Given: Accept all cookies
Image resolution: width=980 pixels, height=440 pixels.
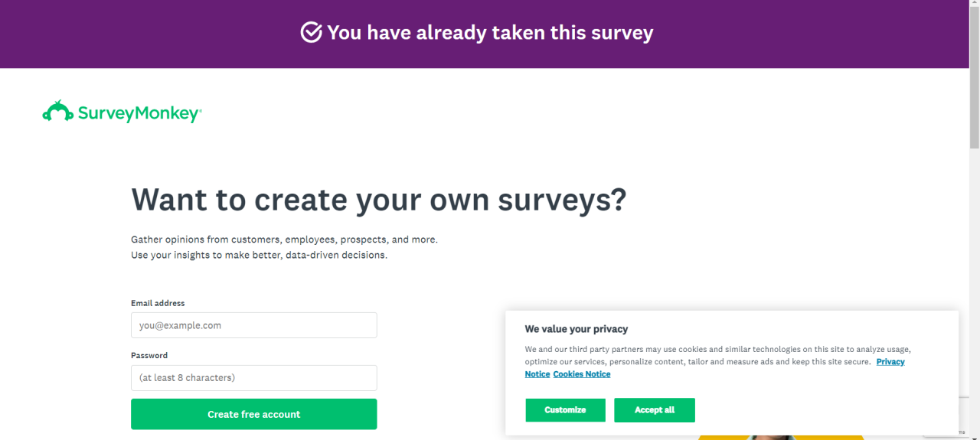Looking at the screenshot, I should click(654, 410).
